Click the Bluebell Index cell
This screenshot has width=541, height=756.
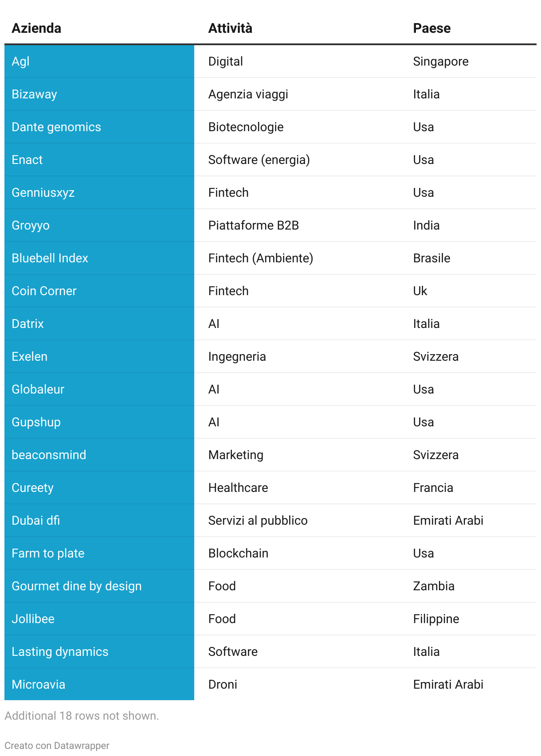[x=50, y=258]
